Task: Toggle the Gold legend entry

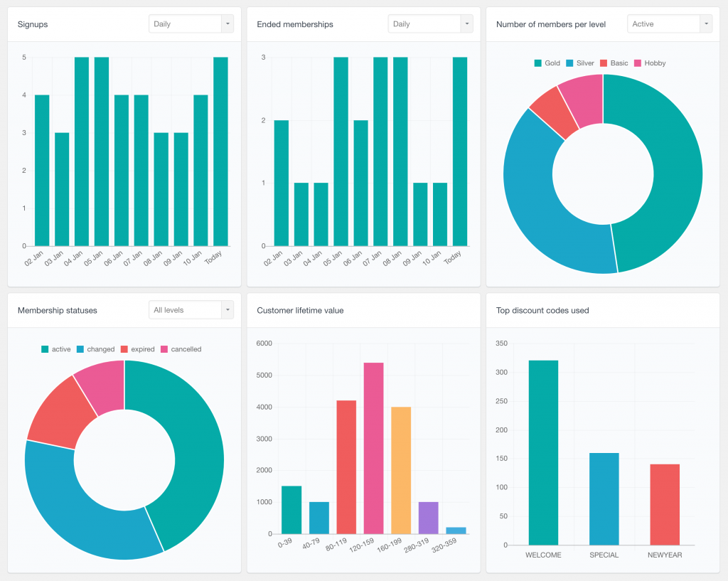Action: pos(547,63)
